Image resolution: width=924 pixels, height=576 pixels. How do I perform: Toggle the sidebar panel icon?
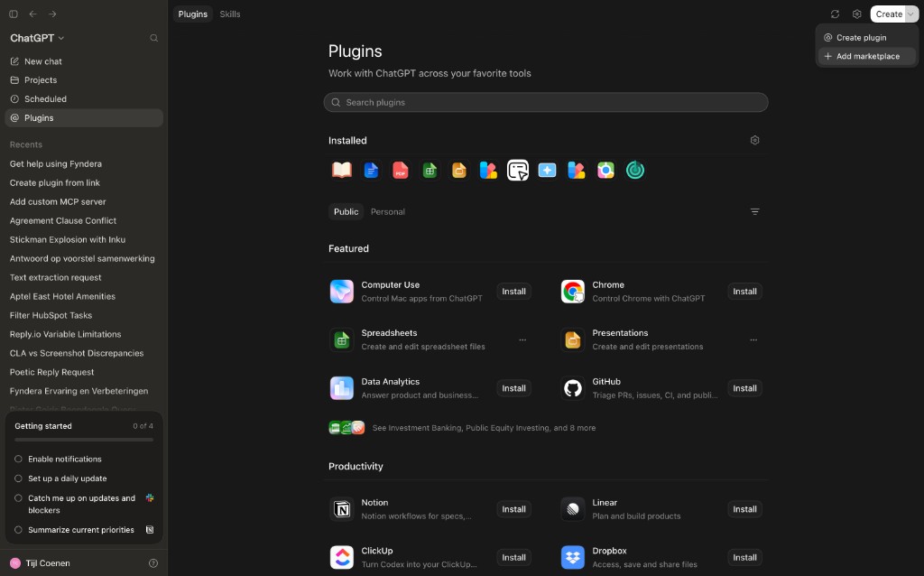[x=14, y=14]
